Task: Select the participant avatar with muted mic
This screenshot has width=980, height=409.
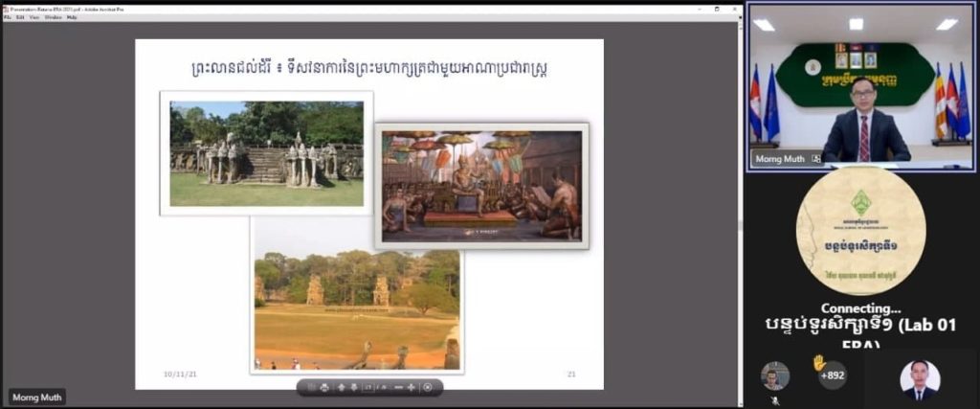Action: [775, 375]
